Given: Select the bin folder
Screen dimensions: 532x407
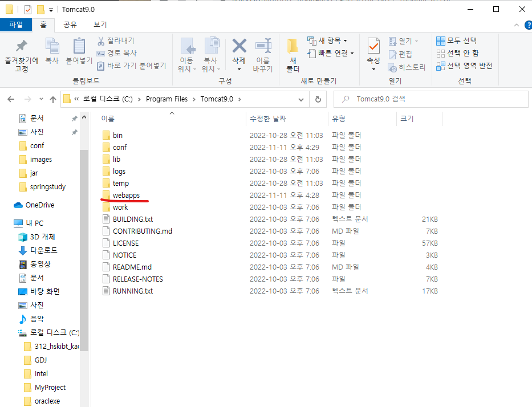Looking at the screenshot, I should [x=117, y=135].
